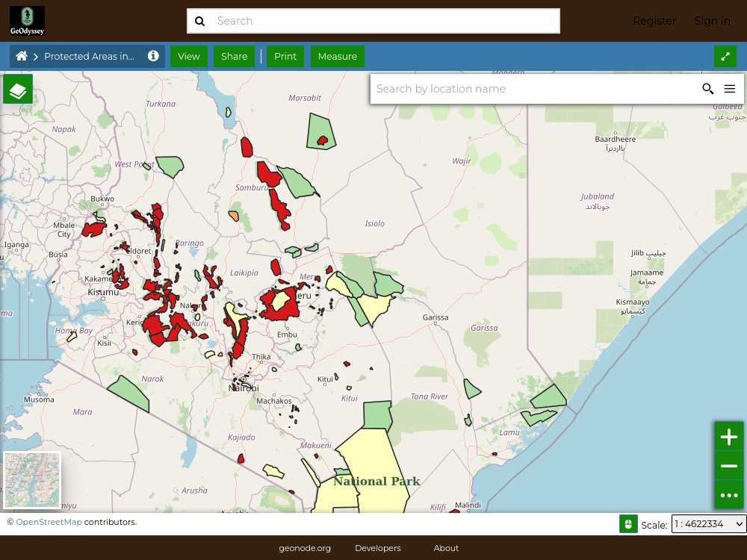Click the Sign in link

point(712,21)
